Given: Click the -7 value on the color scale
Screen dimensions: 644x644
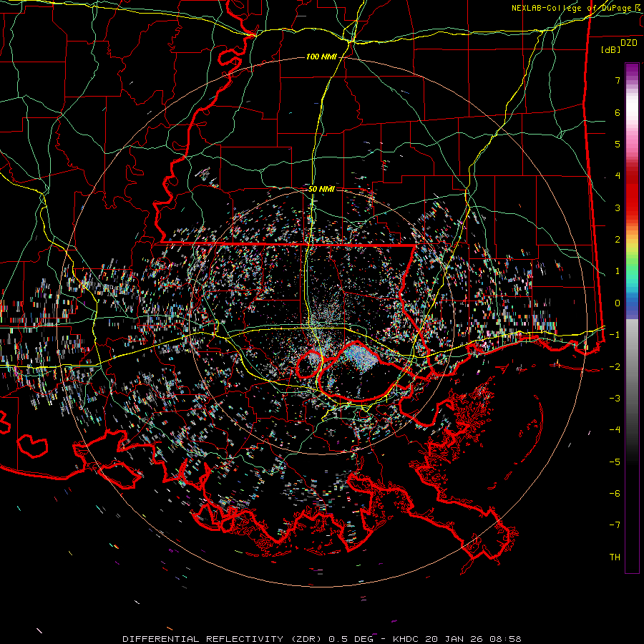Looking at the screenshot, I should coord(615,525).
